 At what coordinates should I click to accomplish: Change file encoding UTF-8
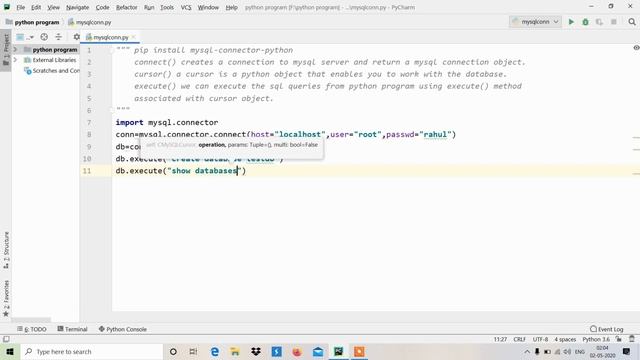pyautogui.click(x=540, y=339)
